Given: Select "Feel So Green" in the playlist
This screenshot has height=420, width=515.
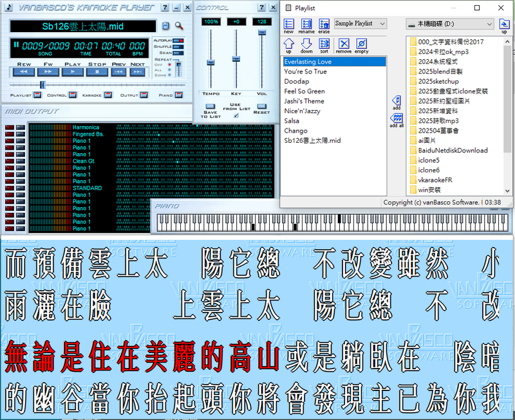Looking at the screenshot, I should point(334,91).
